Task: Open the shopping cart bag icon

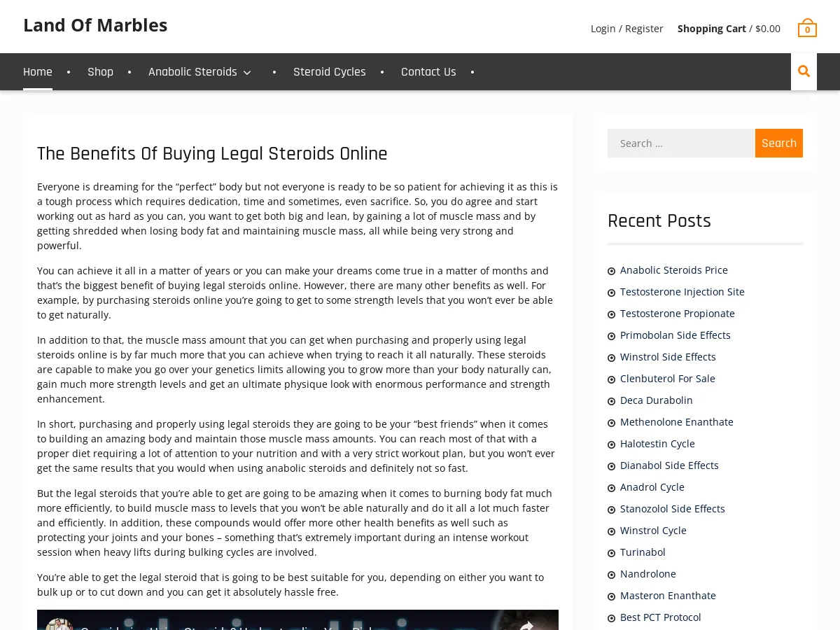Action: point(806,28)
